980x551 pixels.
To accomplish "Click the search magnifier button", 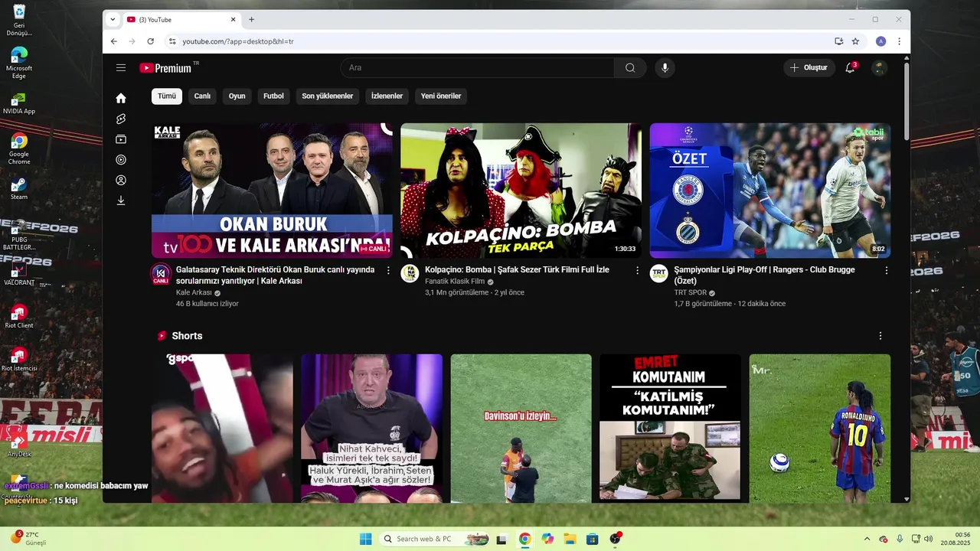I will point(630,68).
